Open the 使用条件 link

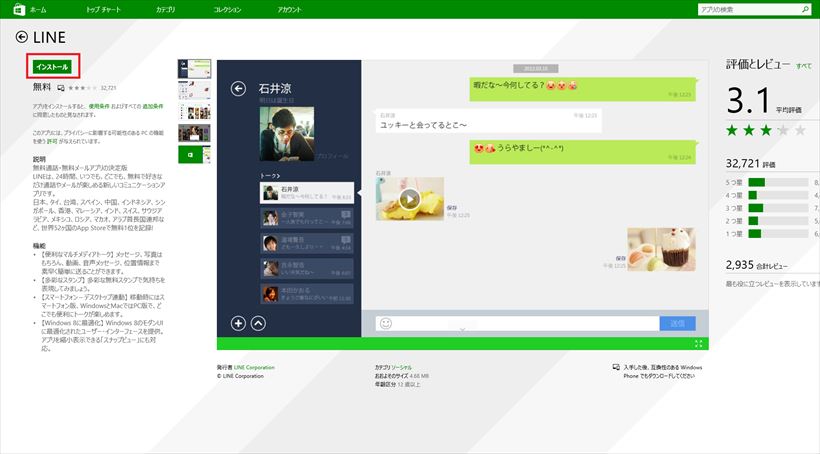coord(99,106)
